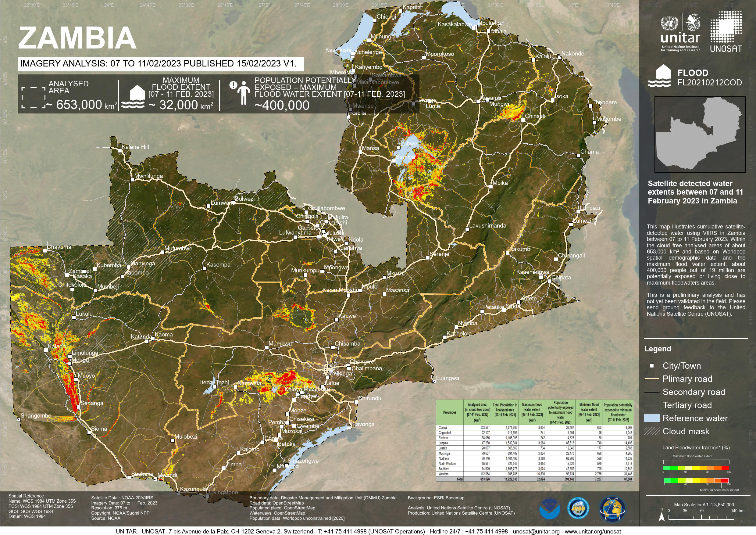The height and width of the screenshot is (535, 756).
Task: Click the Kabwe town marker on map
Action: point(337,320)
